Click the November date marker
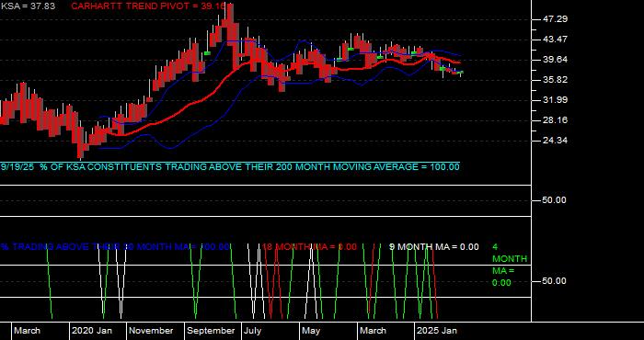 pyautogui.click(x=152, y=331)
